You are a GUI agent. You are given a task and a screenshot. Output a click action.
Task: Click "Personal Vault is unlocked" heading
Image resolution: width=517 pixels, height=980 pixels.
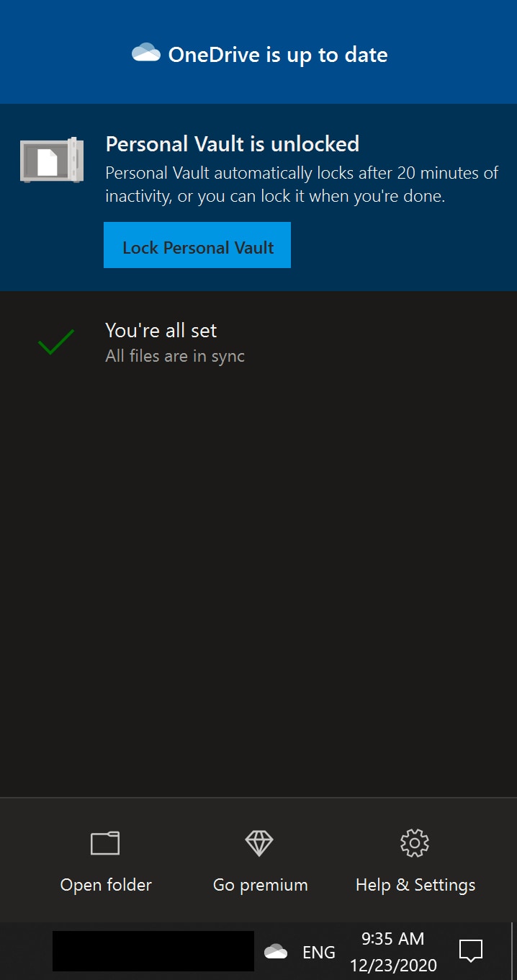point(232,144)
